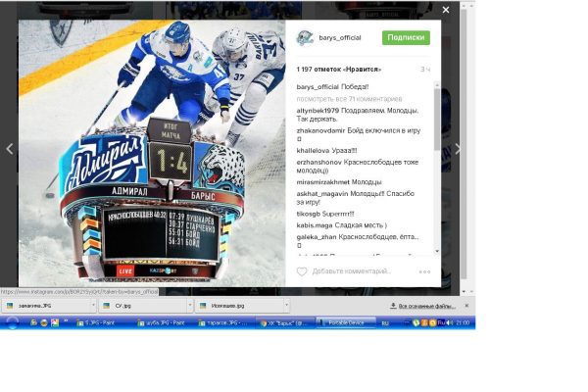Open khallelova commenter profile

tap(312, 150)
